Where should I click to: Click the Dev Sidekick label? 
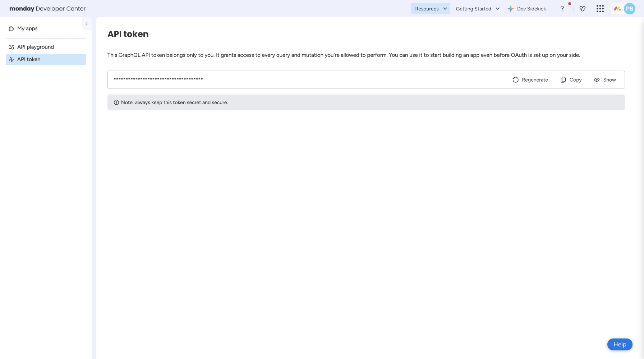[531, 9]
